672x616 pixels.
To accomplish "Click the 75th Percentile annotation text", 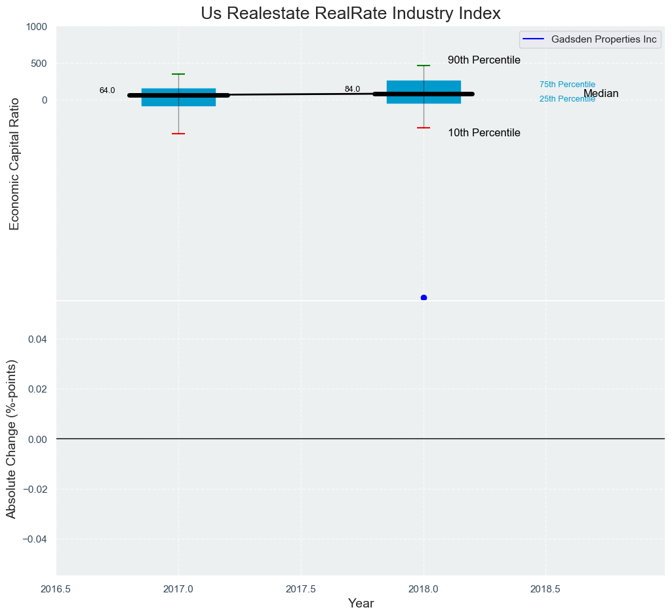I will [x=567, y=85].
